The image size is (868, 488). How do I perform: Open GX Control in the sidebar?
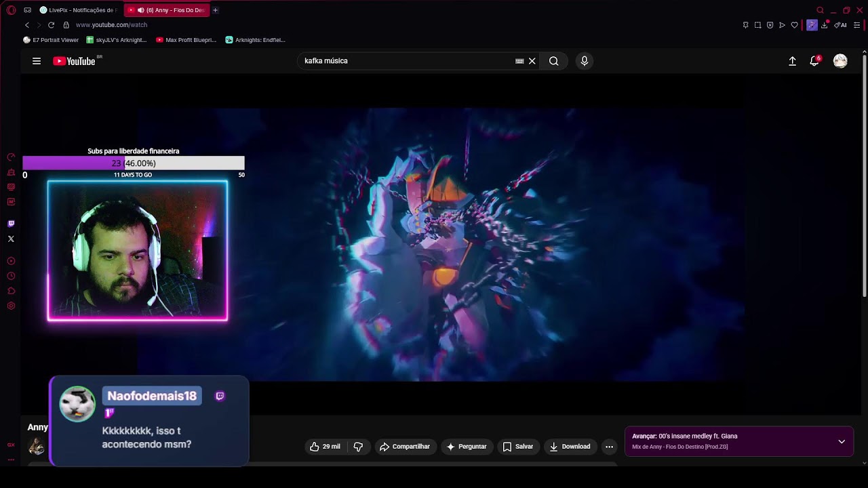coord(11,157)
